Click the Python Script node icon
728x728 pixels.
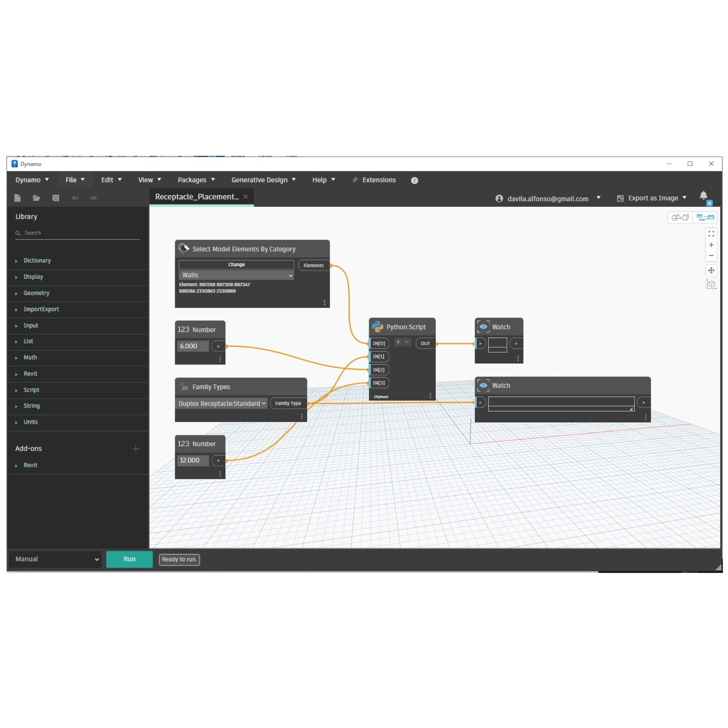(377, 327)
